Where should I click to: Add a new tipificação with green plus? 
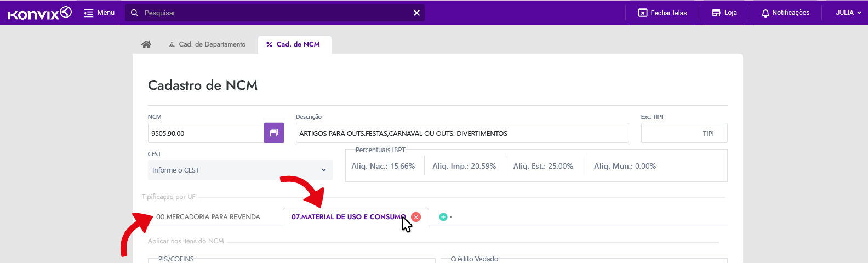(443, 217)
